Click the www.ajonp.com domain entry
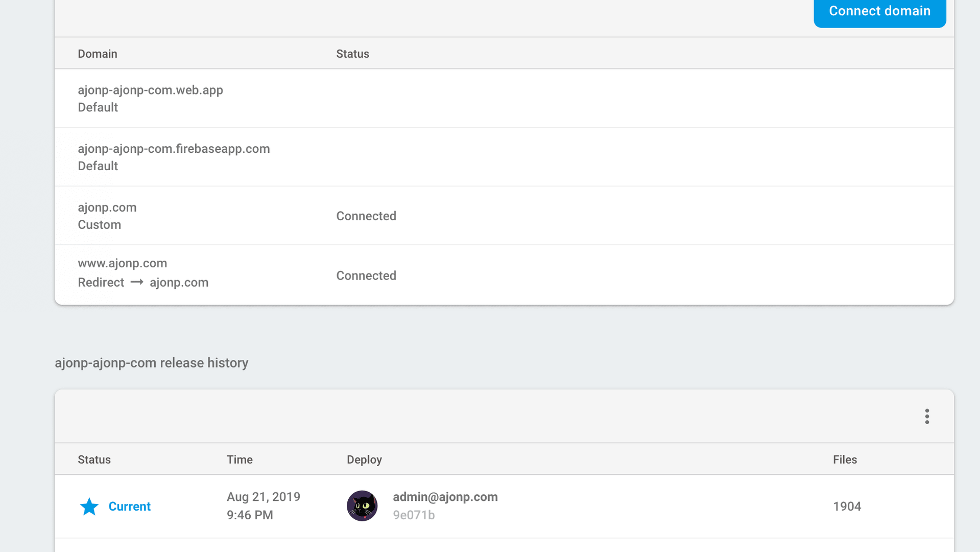The image size is (980, 552). [x=123, y=263]
